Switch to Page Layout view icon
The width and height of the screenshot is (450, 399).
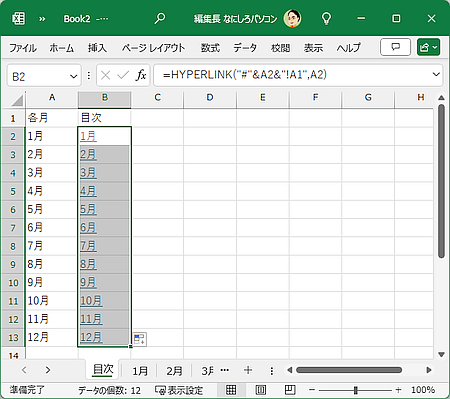pyautogui.click(x=261, y=390)
